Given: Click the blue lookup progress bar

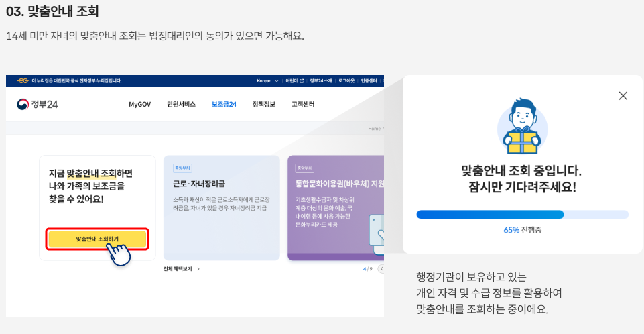Looking at the screenshot, I should [x=523, y=215].
